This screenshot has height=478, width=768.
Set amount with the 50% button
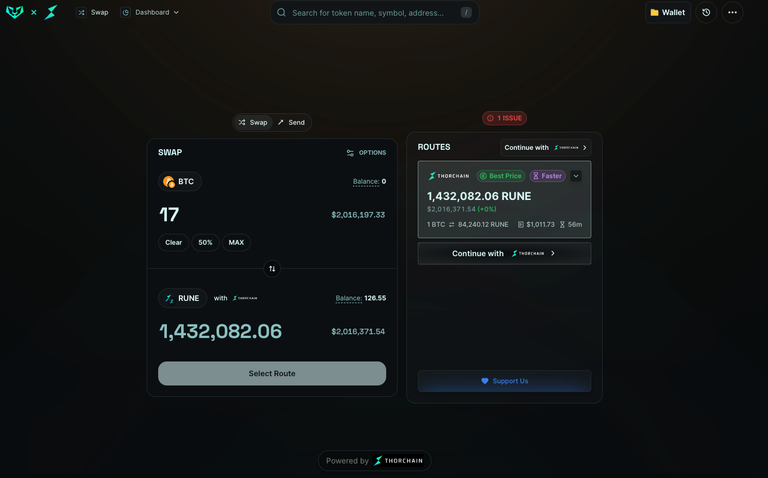tap(205, 242)
